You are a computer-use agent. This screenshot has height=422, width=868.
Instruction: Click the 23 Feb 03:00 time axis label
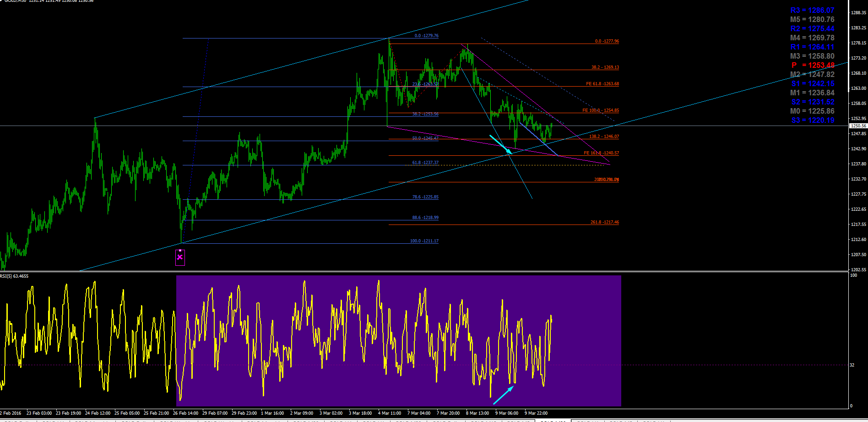(39, 413)
